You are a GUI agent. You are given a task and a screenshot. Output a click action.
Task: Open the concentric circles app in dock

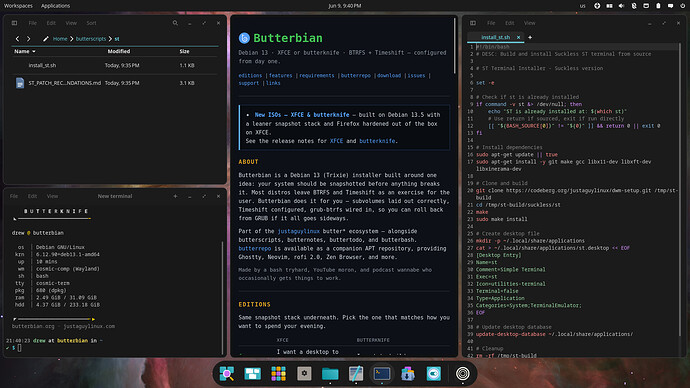(462, 373)
